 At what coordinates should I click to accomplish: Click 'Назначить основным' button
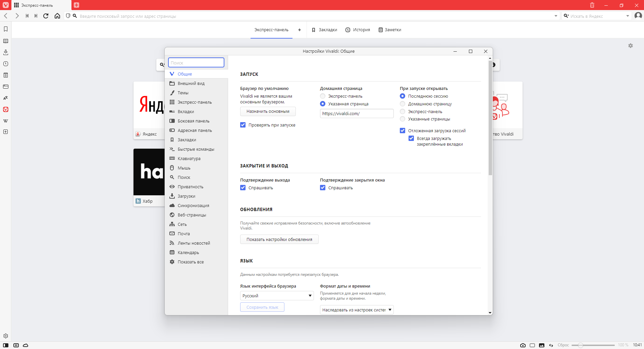point(268,111)
